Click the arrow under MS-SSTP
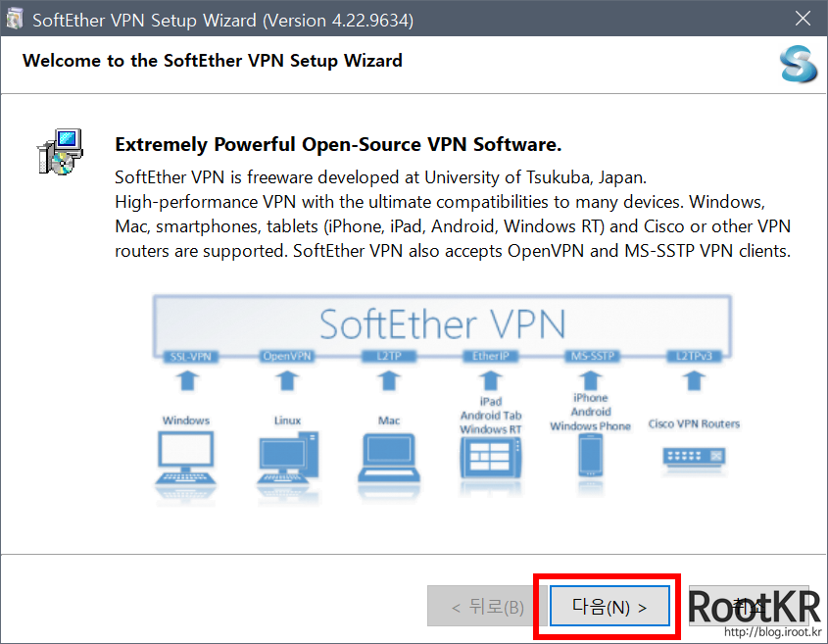The width and height of the screenshot is (828, 644). point(591,380)
